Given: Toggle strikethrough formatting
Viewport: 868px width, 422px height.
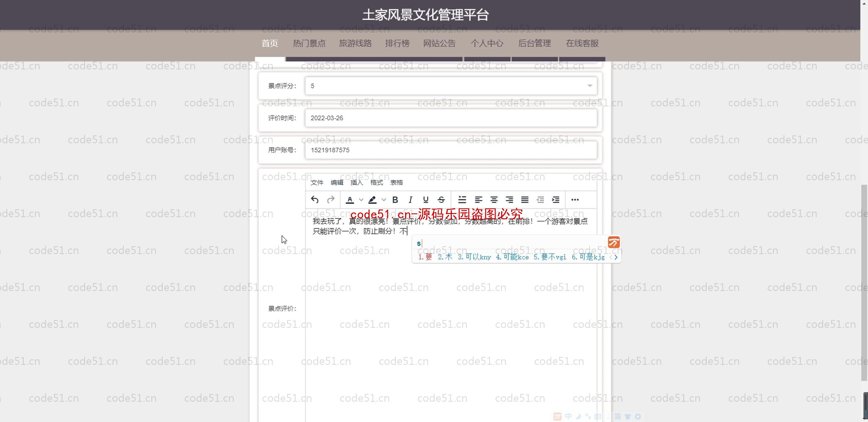Looking at the screenshot, I should click(441, 200).
